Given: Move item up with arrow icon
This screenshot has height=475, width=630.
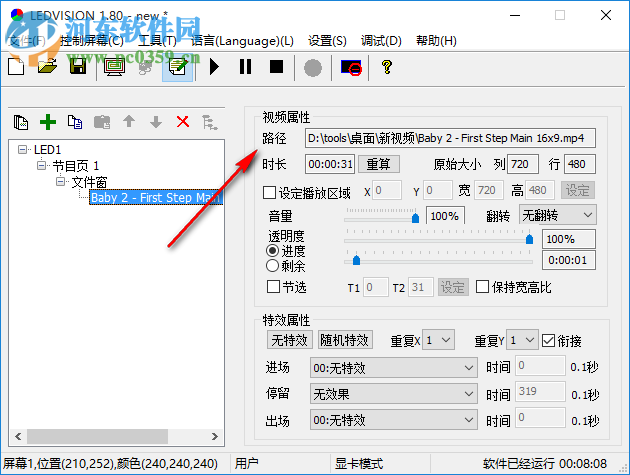Looking at the screenshot, I should click(129, 121).
